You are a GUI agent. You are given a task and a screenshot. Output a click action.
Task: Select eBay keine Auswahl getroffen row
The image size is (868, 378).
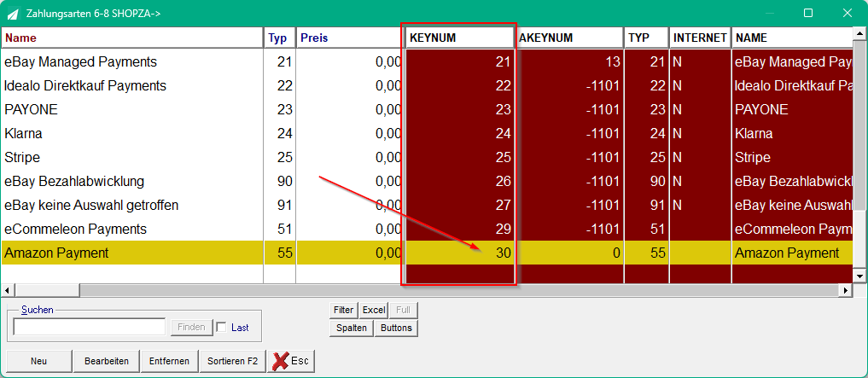pyautogui.click(x=91, y=206)
